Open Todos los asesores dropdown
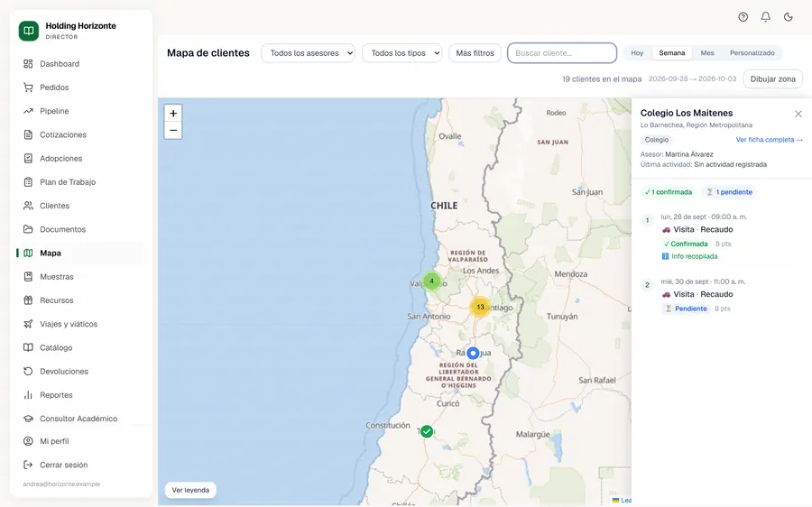 point(309,53)
